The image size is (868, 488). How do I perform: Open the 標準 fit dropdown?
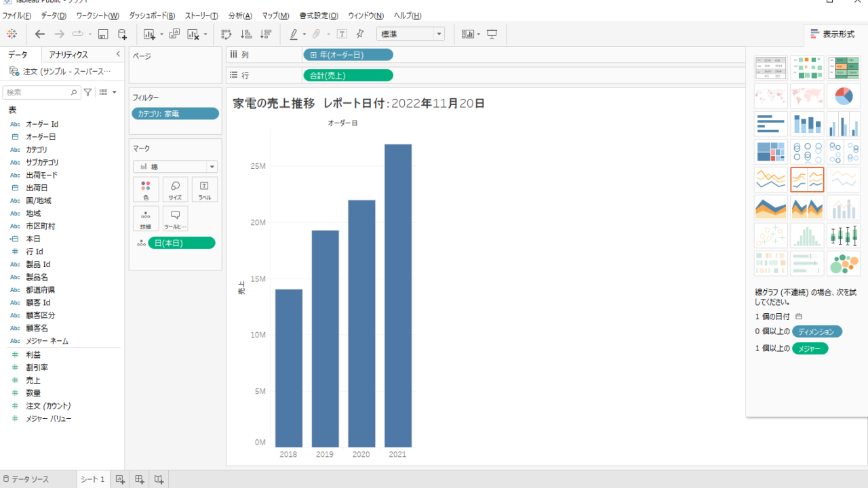(410, 34)
